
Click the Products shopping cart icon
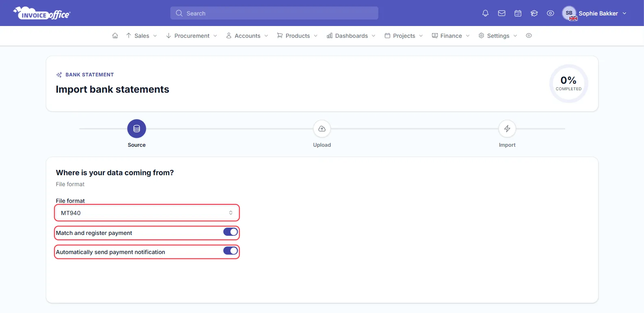point(280,36)
